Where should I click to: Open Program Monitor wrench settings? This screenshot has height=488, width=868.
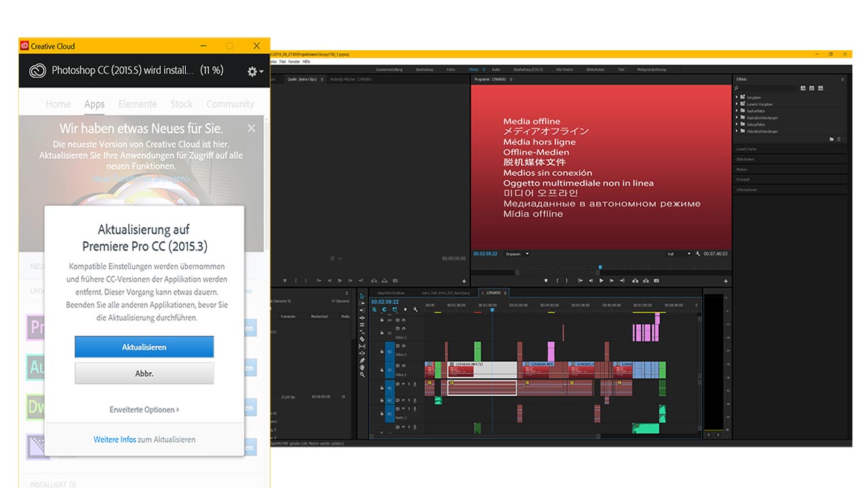pyautogui.click(x=698, y=254)
